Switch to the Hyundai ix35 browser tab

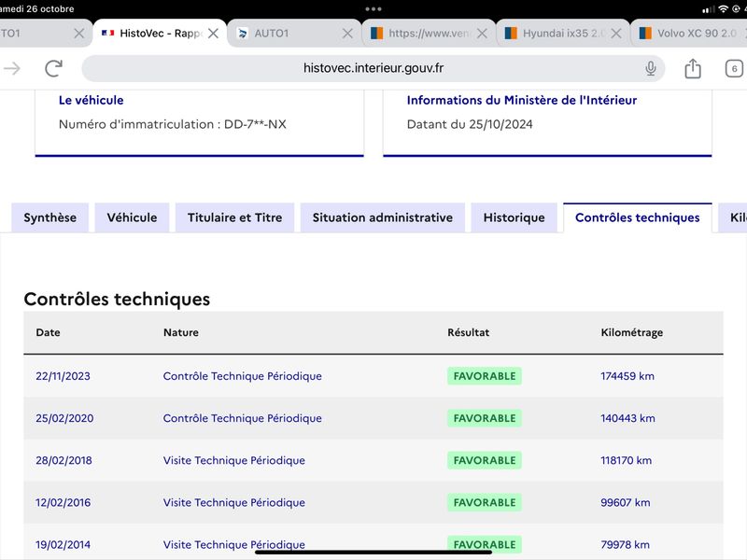coord(562,34)
